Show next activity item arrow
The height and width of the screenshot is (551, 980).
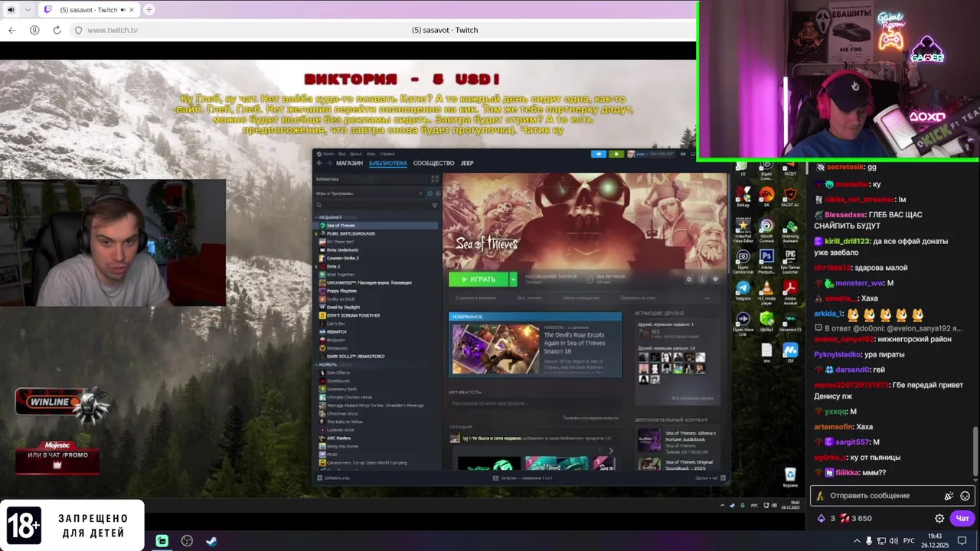[610, 449]
